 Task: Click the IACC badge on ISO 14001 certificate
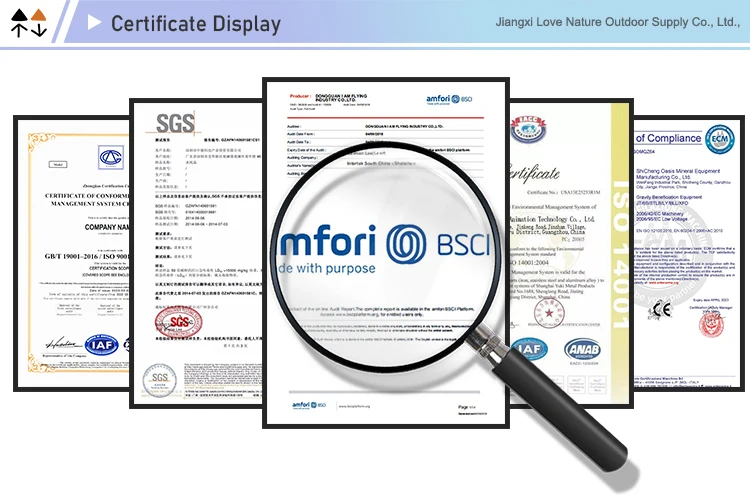pyautogui.click(x=528, y=129)
